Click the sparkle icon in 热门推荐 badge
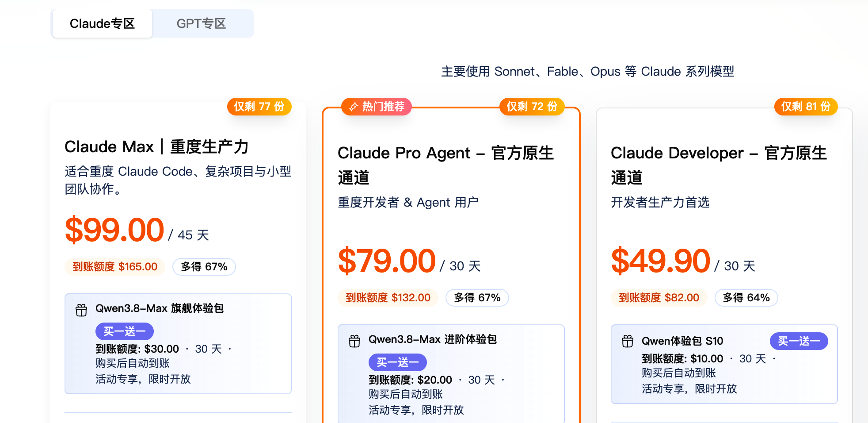868x423 pixels. [354, 107]
